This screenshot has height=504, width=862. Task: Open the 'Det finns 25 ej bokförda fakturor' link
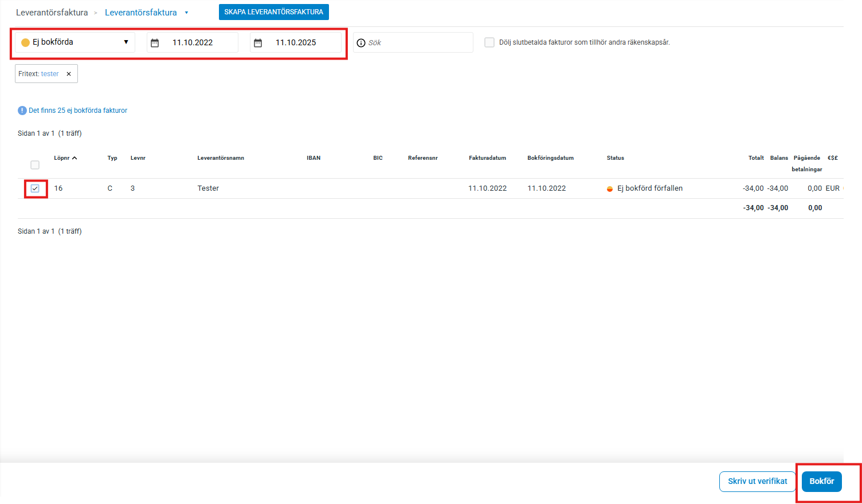78,111
